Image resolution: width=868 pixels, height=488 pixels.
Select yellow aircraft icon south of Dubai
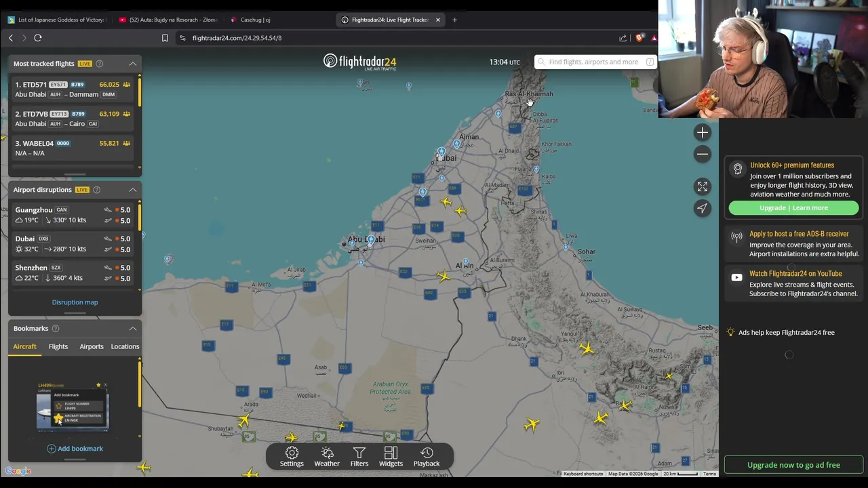point(446,202)
